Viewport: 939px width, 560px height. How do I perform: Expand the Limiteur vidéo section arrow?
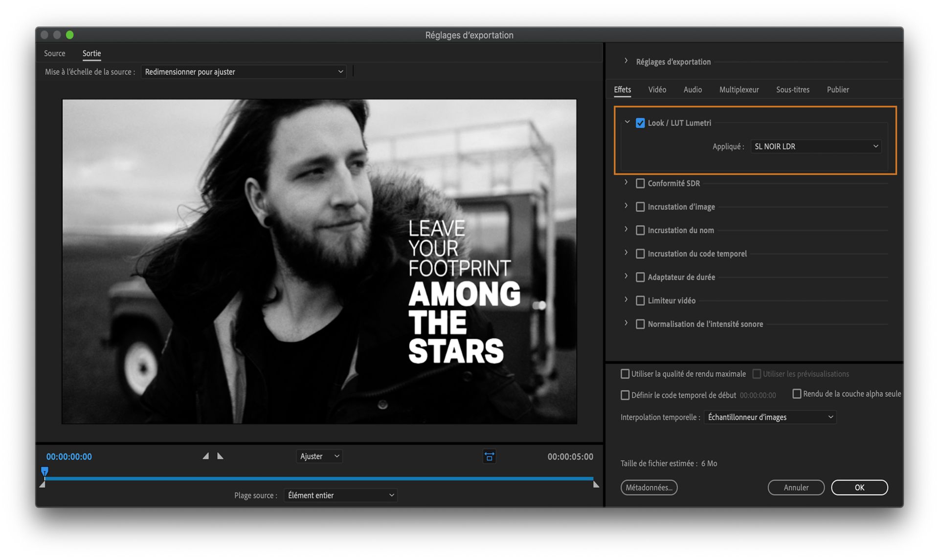(626, 300)
